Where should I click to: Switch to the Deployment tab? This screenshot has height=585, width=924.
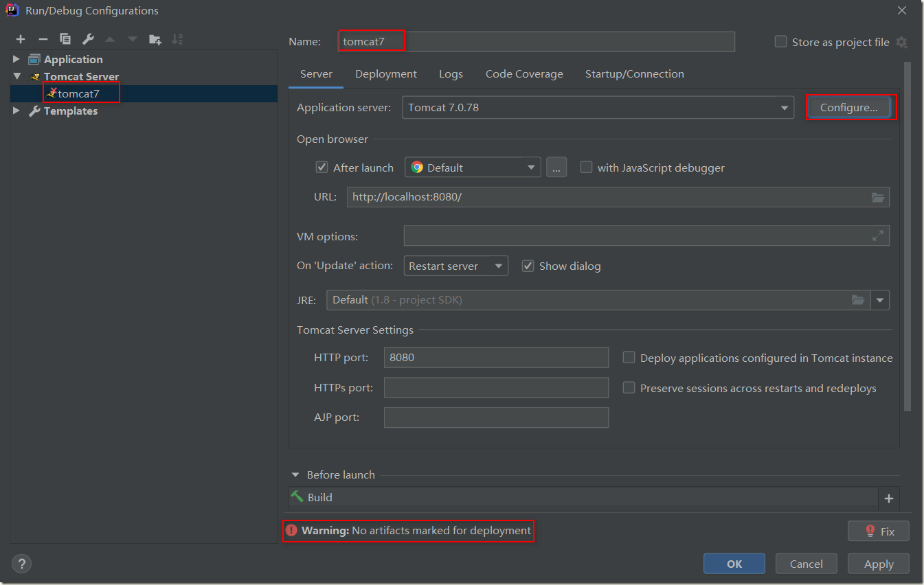[386, 74]
